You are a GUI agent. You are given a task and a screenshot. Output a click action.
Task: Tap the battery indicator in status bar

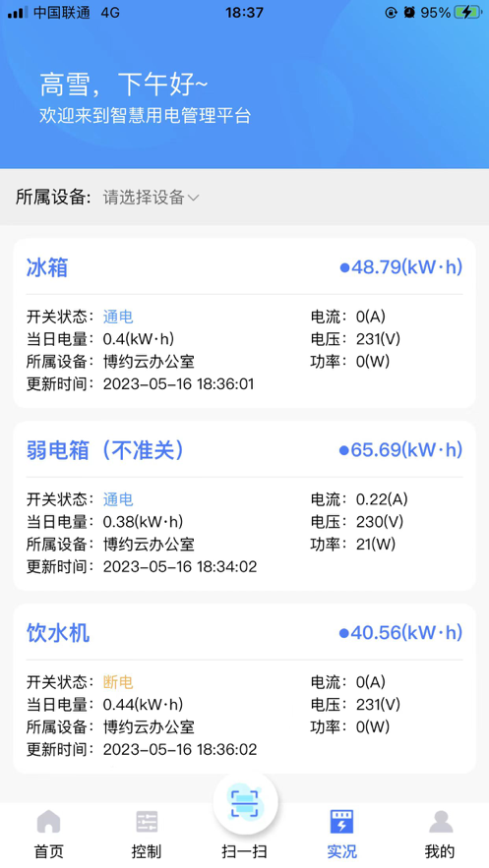coord(468,12)
